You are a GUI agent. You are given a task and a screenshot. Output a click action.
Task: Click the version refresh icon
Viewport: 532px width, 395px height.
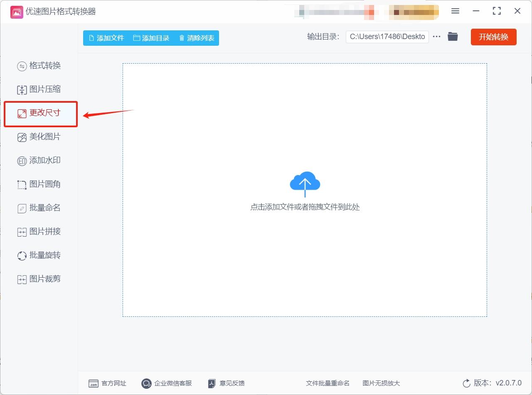tap(467, 383)
